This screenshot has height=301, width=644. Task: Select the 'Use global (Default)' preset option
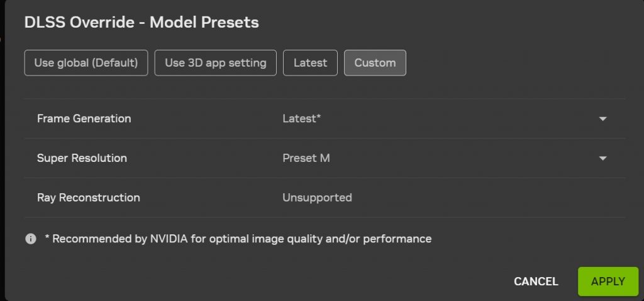tap(86, 63)
